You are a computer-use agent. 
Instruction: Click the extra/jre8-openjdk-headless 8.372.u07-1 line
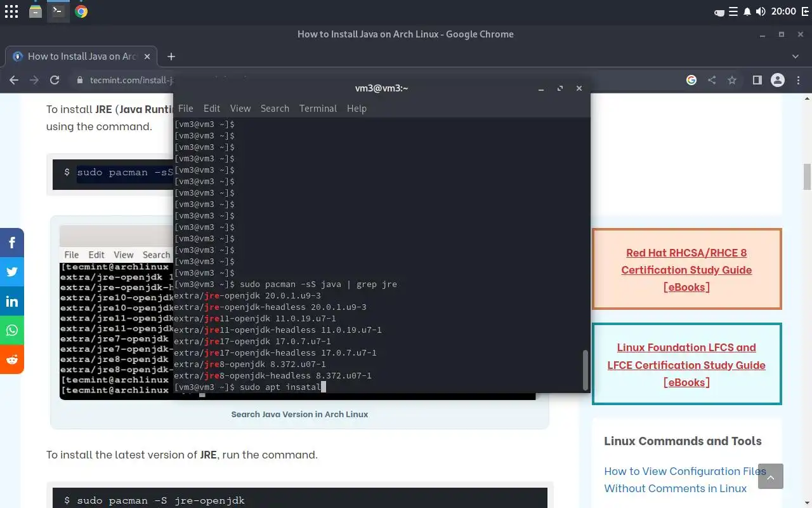(x=273, y=376)
